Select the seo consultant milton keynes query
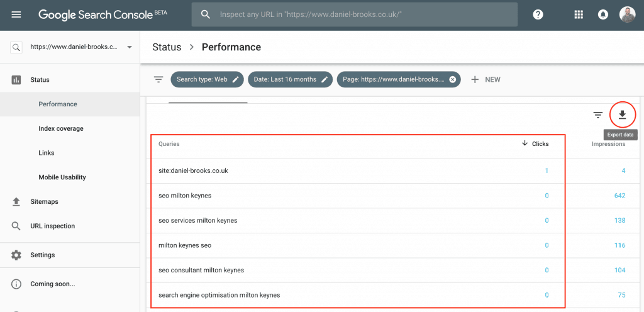This screenshot has width=644, height=312. pyautogui.click(x=201, y=270)
